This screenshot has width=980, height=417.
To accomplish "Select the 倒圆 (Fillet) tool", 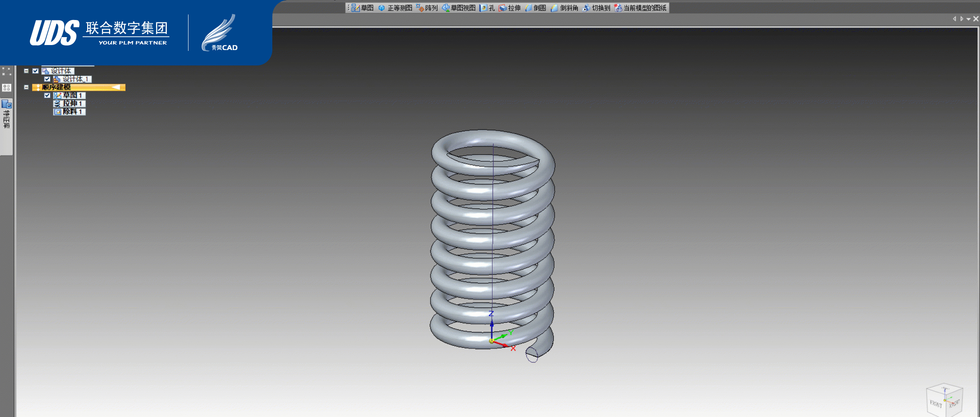I will pyautogui.click(x=535, y=8).
